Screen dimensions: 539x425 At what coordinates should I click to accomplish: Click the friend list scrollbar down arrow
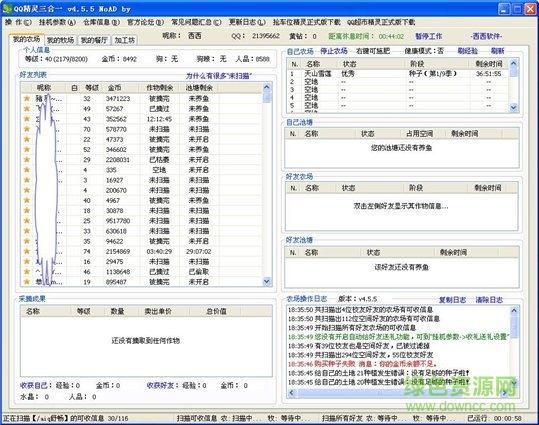pyautogui.click(x=267, y=282)
